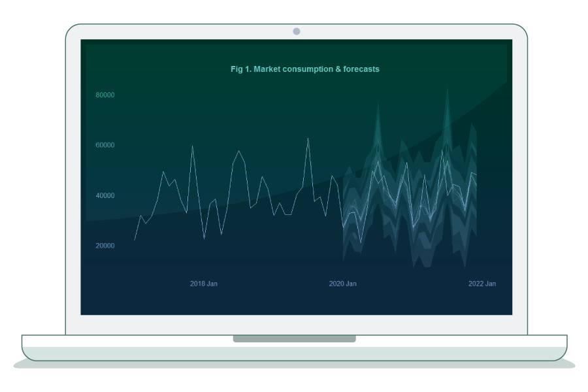
Task: Click the 40000 y-axis label
Action: click(105, 195)
